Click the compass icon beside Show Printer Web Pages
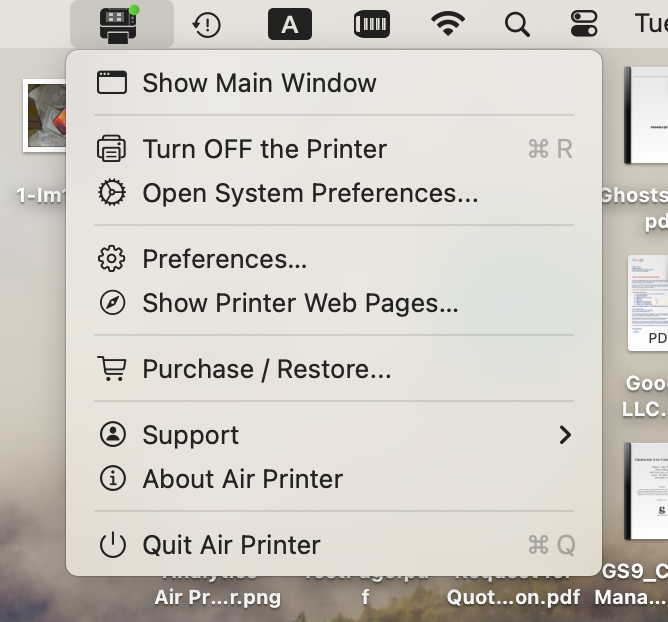The width and height of the screenshot is (668, 622). [112, 303]
